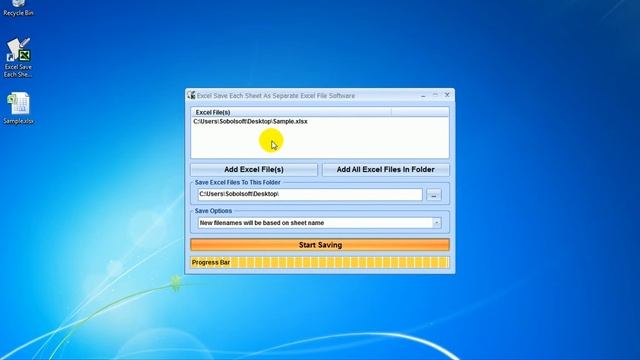
Task: Minimize the Excel Save Each Sheet window
Action: pos(423,95)
